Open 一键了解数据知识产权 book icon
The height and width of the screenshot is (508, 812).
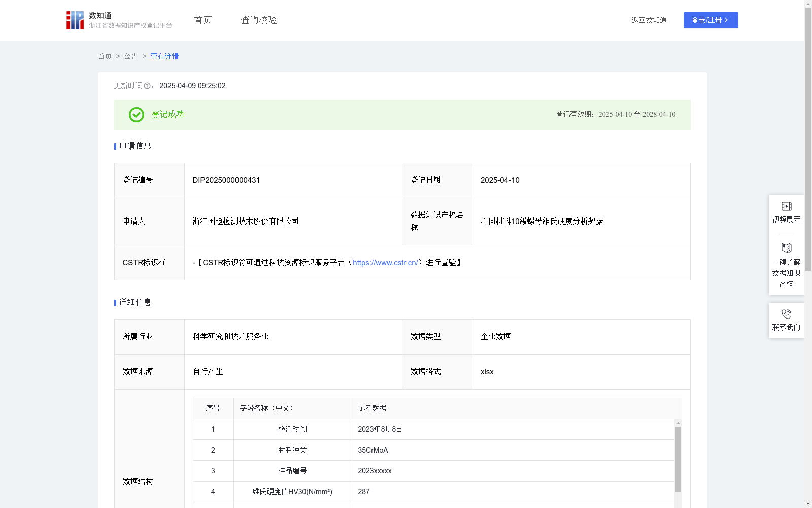pyautogui.click(x=787, y=248)
